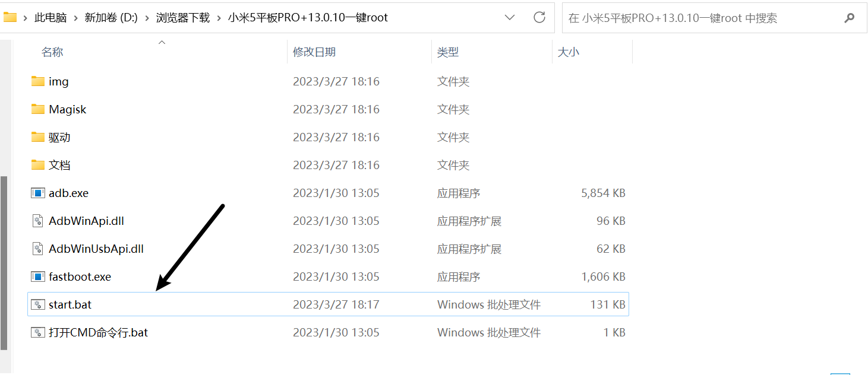Screen dimensions: 868x375
Task: Expand the chevron after 浏览器下载 breadcrumb
Action: coord(219,18)
